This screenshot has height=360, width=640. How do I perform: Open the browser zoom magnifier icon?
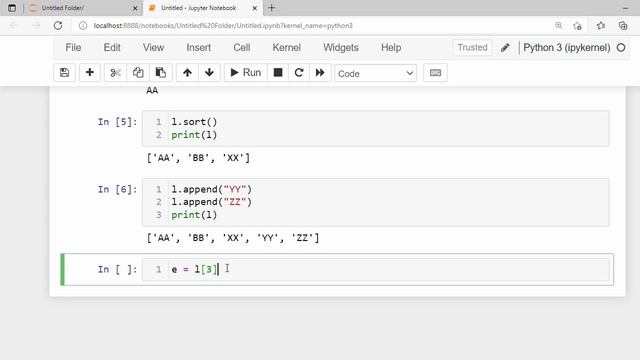tap(558, 25)
